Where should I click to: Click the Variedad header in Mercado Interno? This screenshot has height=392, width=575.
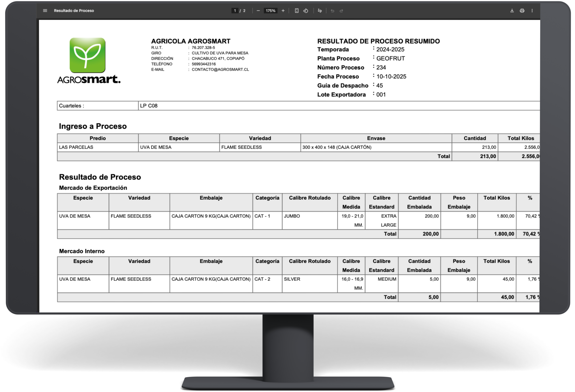coord(139,261)
